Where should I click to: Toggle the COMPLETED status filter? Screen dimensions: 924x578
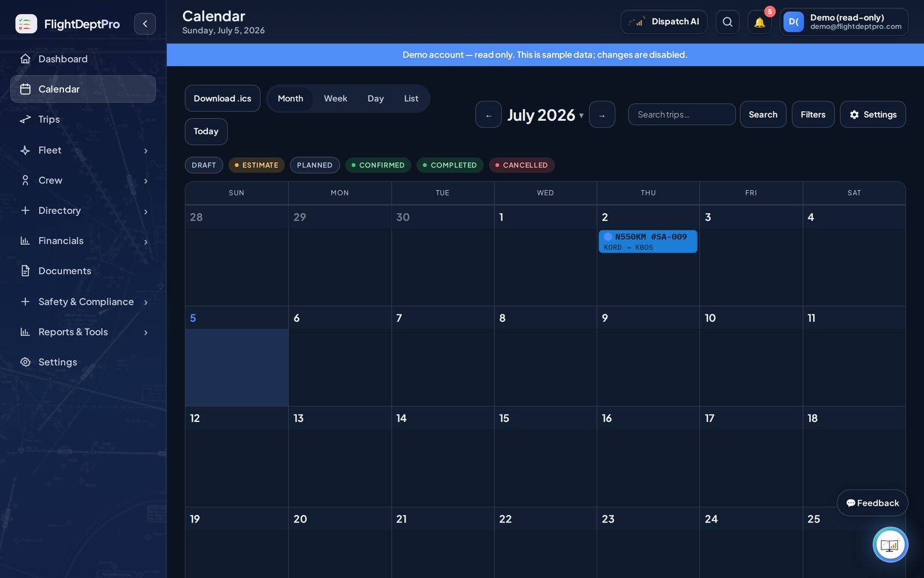click(450, 165)
